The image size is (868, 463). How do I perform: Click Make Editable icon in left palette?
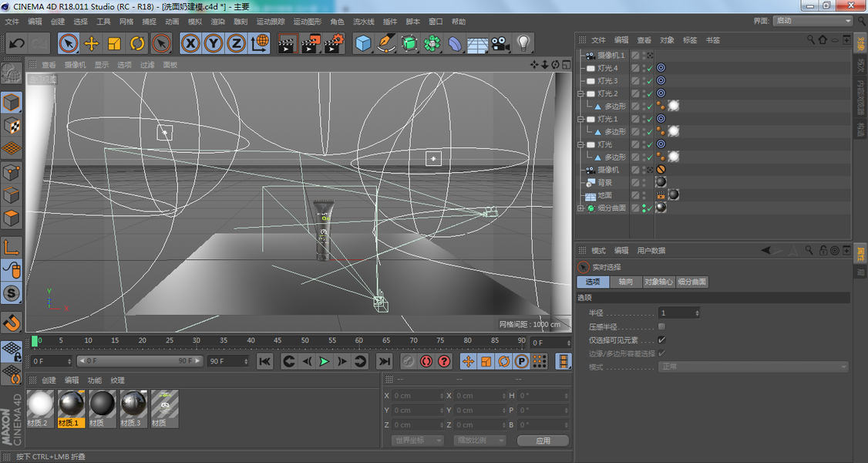[x=11, y=73]
